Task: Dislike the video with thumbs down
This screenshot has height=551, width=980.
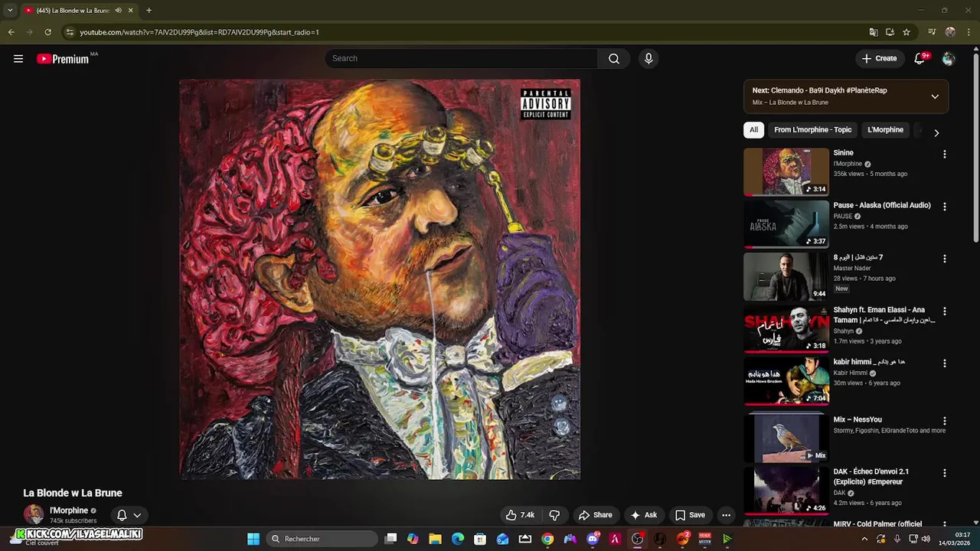Action: (555, 515)
